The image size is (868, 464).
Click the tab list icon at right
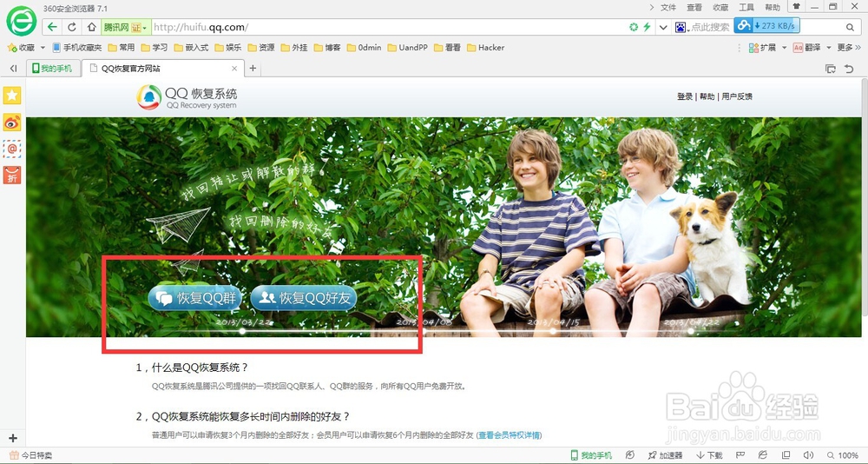pyautogui.click(x=831, y=69)
